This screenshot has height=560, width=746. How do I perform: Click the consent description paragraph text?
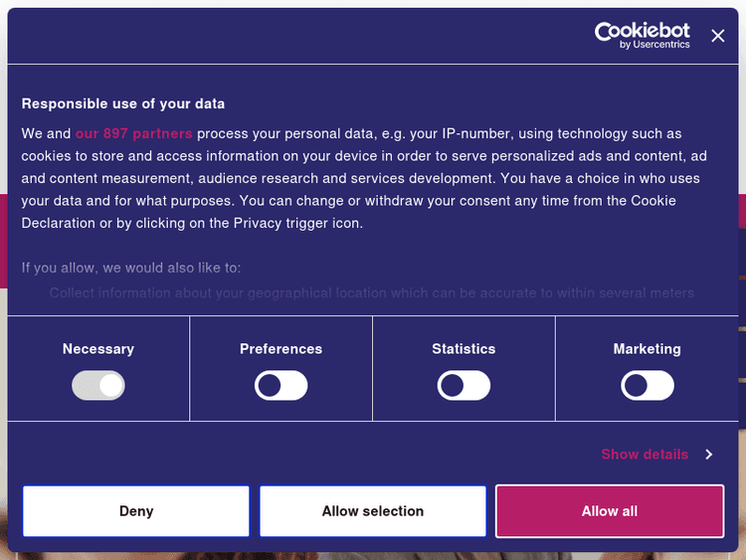364,178
